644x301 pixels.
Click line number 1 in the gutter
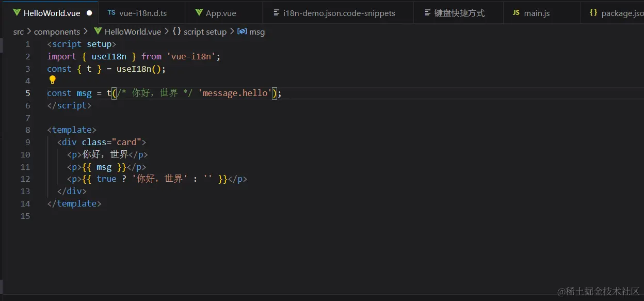pos(28,44)
